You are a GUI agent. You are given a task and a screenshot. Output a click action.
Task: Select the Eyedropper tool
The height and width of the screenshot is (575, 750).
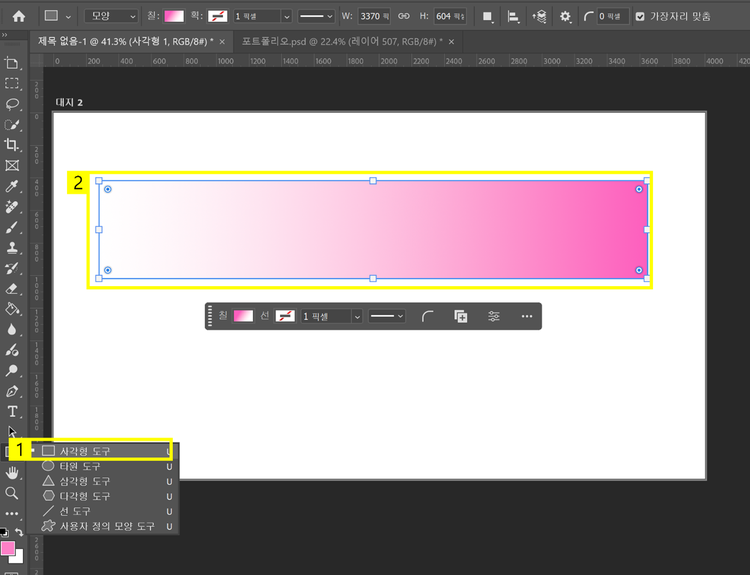pyautogui.click(x=12, y=187)
